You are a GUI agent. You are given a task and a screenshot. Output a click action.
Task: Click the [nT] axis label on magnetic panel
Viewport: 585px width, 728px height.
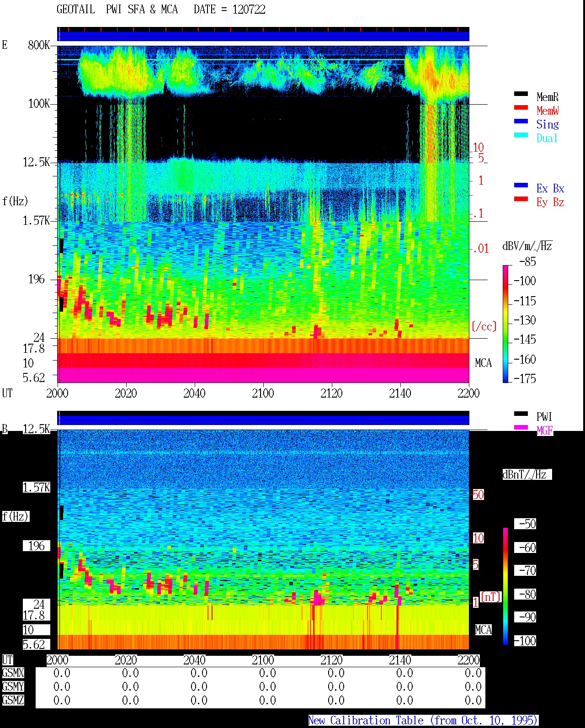coord(491,597)
